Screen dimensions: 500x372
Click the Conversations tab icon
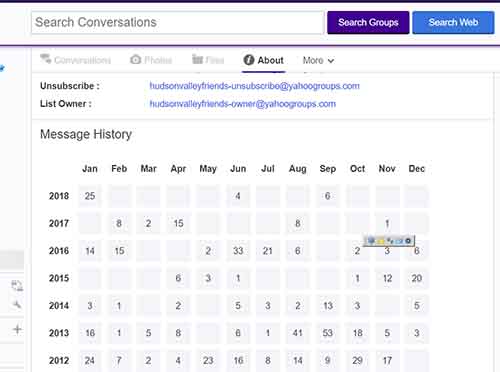(x=45, y=59)
